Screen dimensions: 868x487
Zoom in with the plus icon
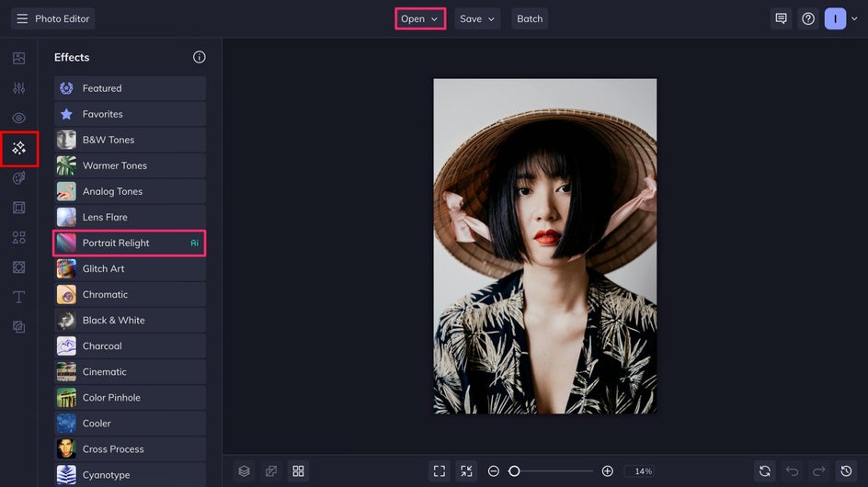click(607, 471)
